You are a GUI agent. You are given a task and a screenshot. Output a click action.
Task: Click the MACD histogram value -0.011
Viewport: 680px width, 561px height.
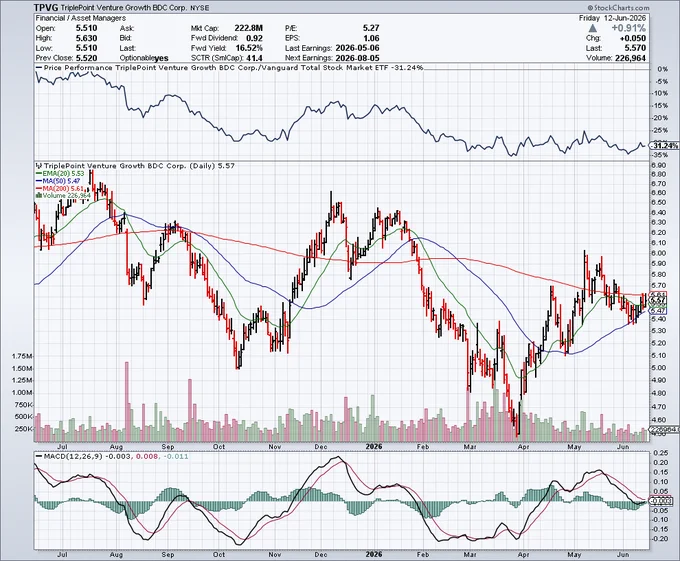click(178, 457)
